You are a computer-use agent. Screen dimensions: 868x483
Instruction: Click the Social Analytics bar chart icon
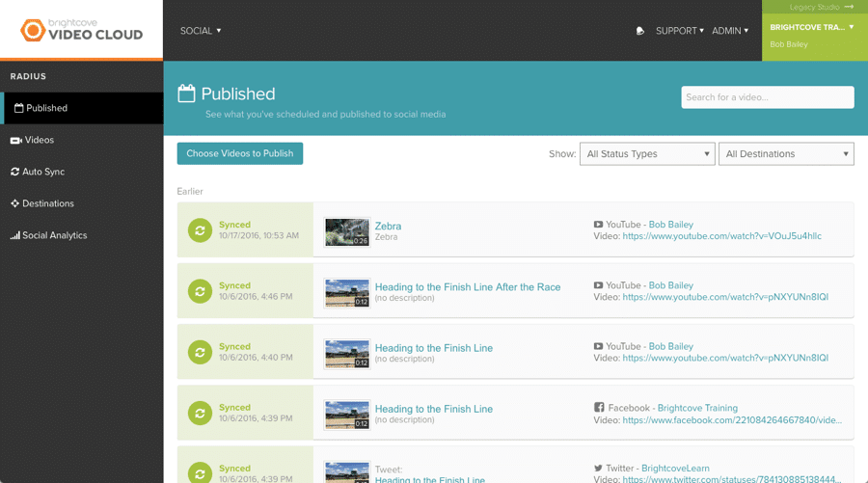(x=14, y=235)
